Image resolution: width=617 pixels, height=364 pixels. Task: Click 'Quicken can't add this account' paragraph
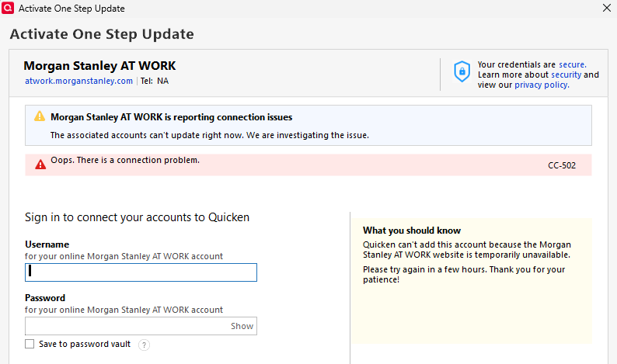tap(467, 250)
